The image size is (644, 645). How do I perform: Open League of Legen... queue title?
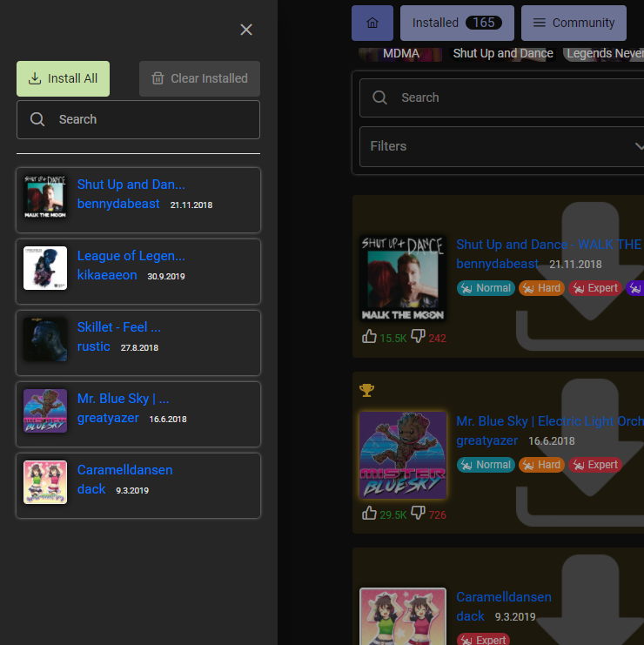click(131, 256)
